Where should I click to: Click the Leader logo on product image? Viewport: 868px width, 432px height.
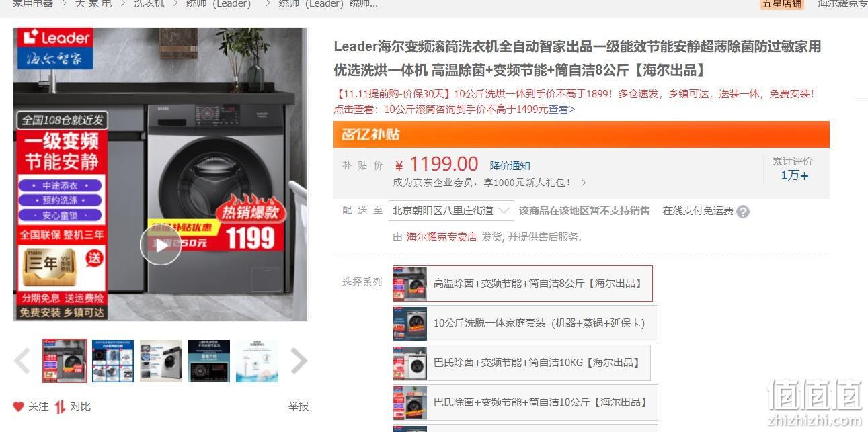(55, 37)
